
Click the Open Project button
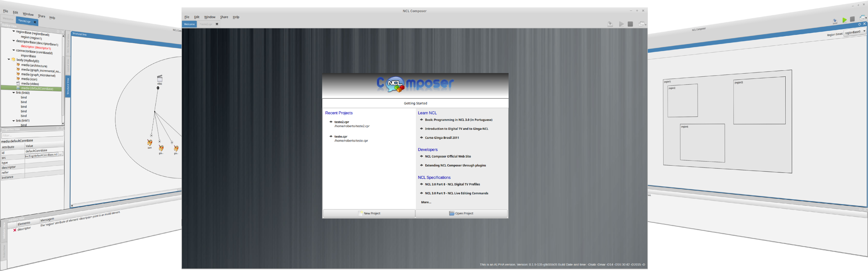point(461,214)
